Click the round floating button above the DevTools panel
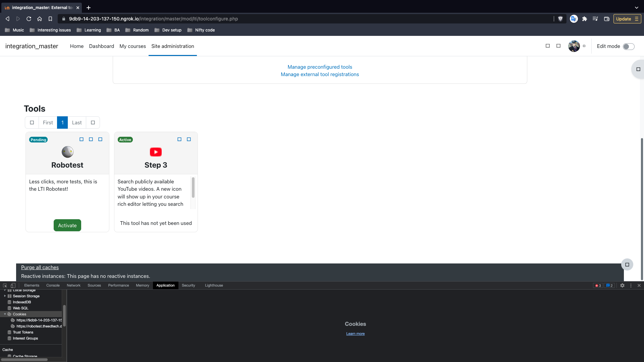Viewport: 644px width, 362px height. (x=627, y=264)
